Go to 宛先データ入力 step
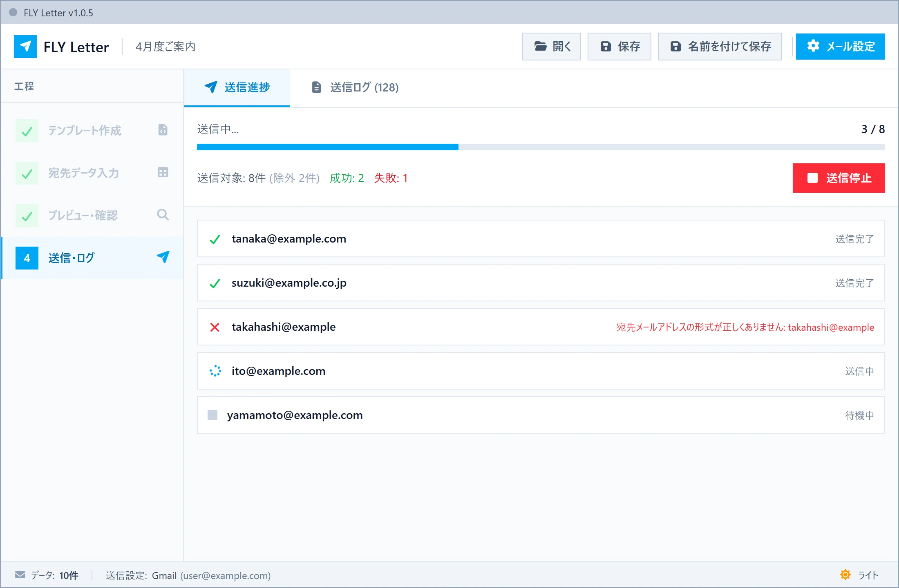The height and width of the screenshot is (588, 899). 92,173
